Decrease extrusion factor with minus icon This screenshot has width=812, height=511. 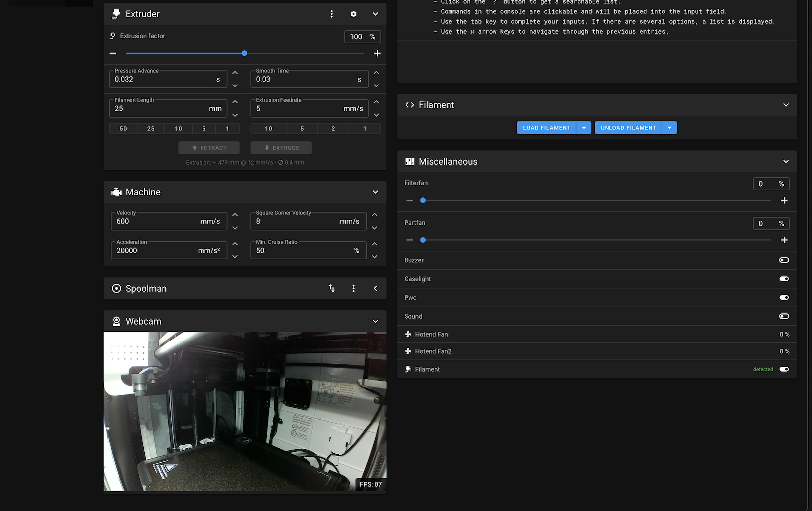pyautogui.click(x=113, y=53)
